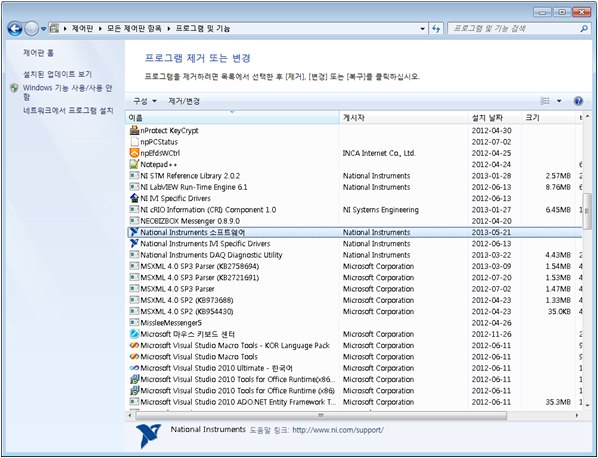Screen dimensions: 598x458
Task: Click horizontal scrollbar thumb
Action: (321, 415)
